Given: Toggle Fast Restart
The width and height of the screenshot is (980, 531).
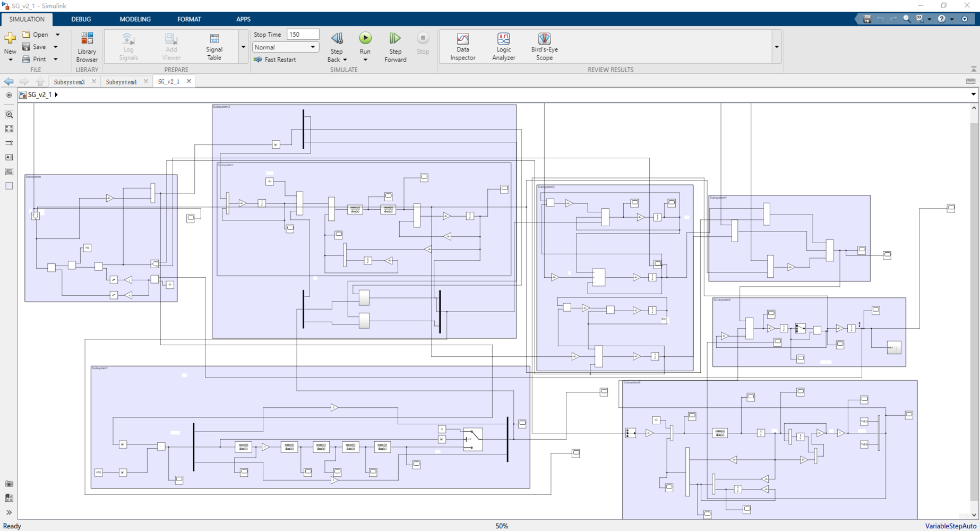Looking at the screenshot, I should pyautogui.click(x=275, y=59).
